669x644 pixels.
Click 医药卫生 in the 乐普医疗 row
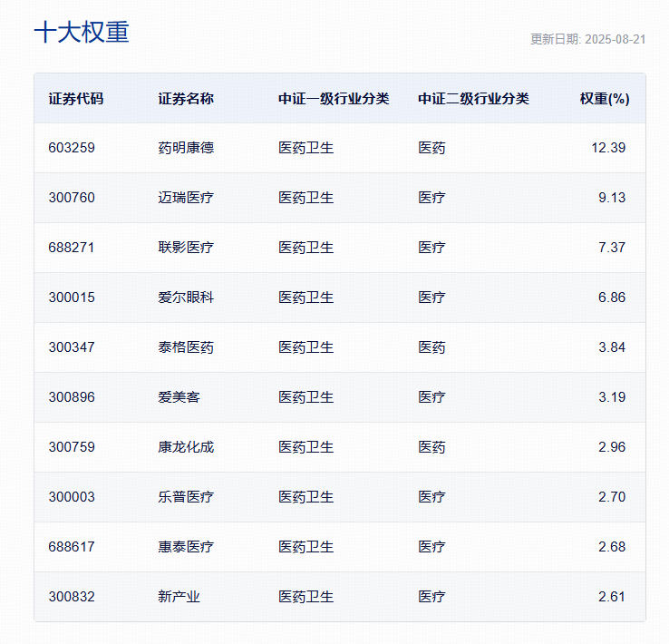pos(305,497)
